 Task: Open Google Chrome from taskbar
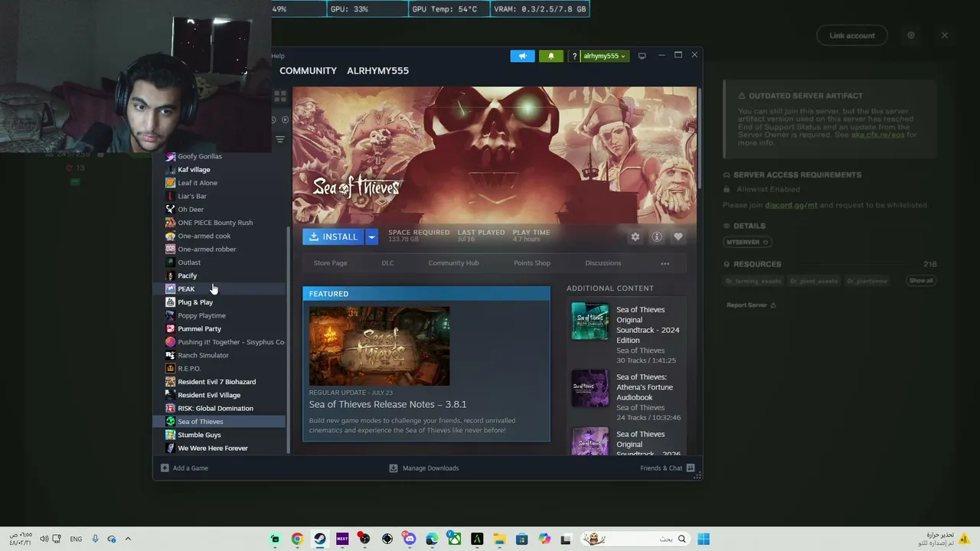tap(297, 539)
